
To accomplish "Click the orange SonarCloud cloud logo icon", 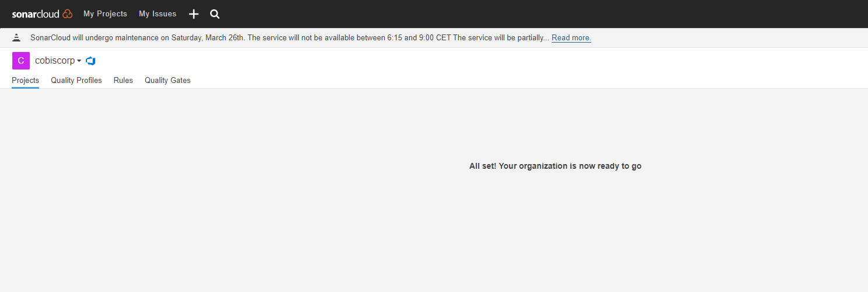I will tap(67, 14).
